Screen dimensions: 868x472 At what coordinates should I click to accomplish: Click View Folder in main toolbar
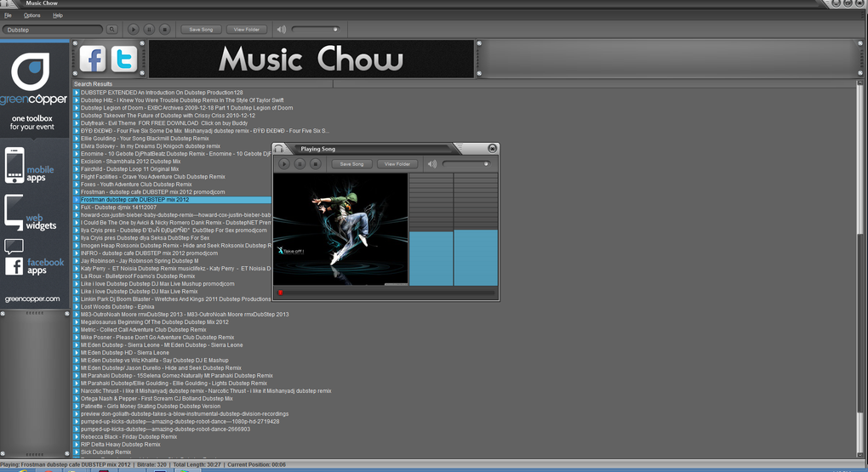[x=246, y=30]
